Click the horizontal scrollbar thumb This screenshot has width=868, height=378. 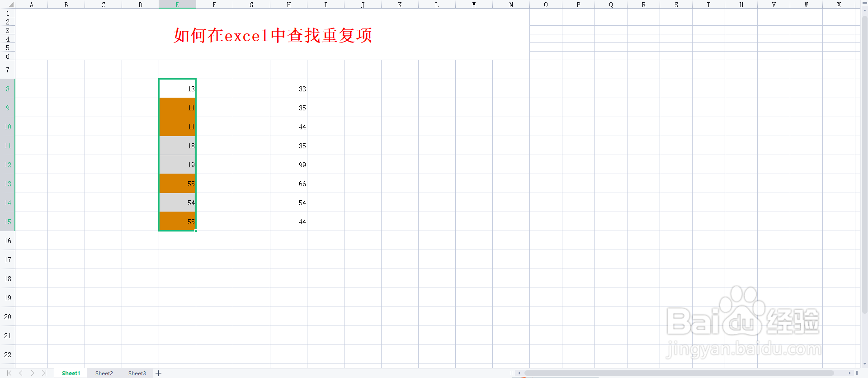(x=679, y=373)
